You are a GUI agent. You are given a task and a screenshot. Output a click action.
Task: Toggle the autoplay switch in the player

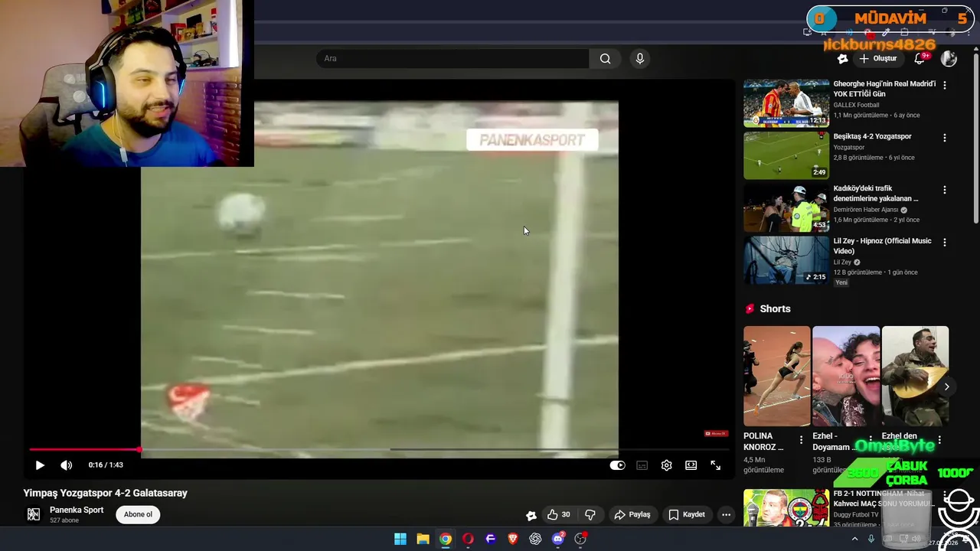pos(617,465)
